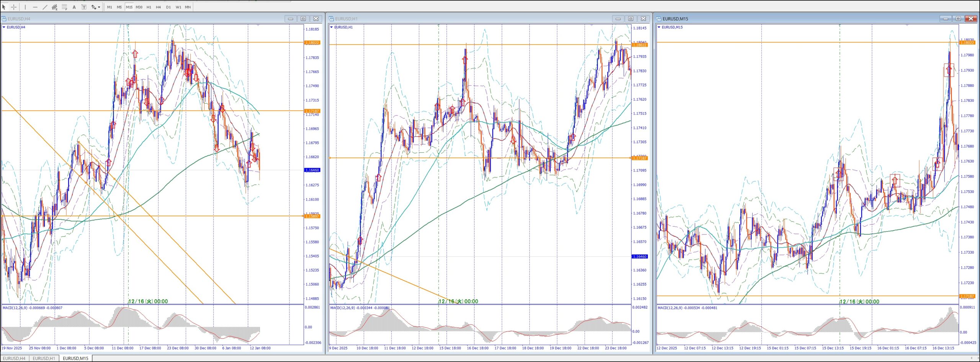This screenshot has width=980, height=362.
Task: Toggle the M15 timeframe button
Action: click(x=129, y=7)
